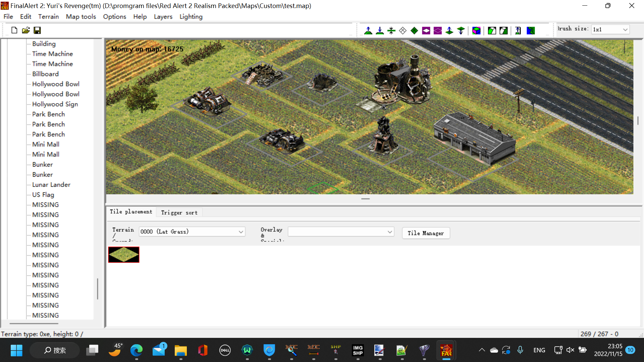Click the save map floppy disk icon
This screenshot has height=362, width=644.
tap(37, 30)
